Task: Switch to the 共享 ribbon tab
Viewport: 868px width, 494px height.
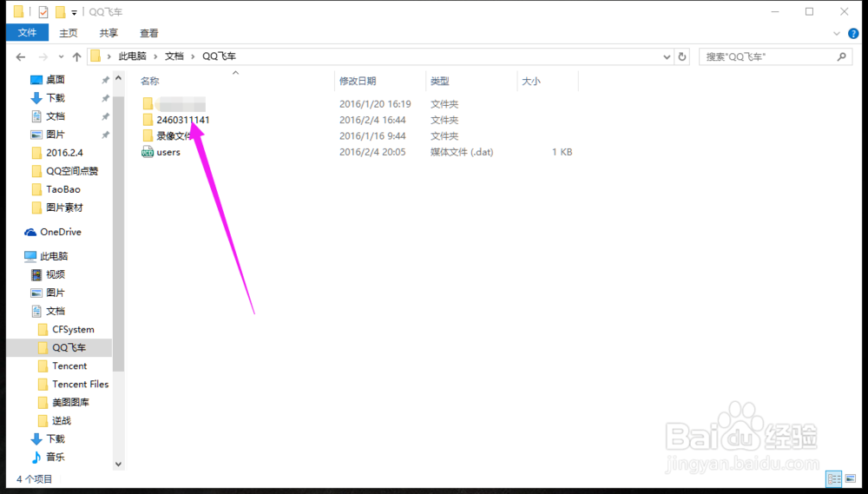Action: point(108,33)
